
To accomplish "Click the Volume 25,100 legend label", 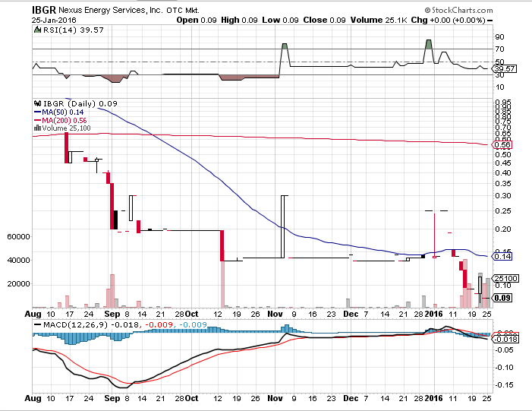I will click(67, 128).
